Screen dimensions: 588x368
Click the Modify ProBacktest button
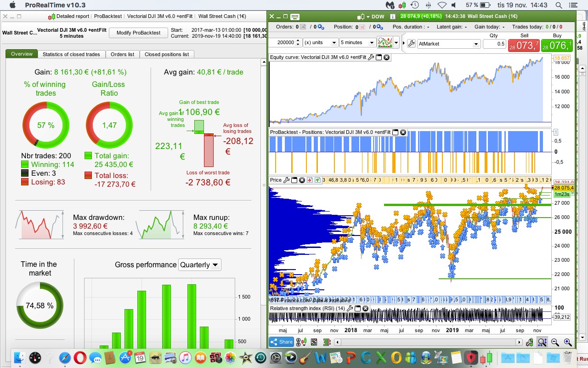pyautogui.click(x=138, y=33)
